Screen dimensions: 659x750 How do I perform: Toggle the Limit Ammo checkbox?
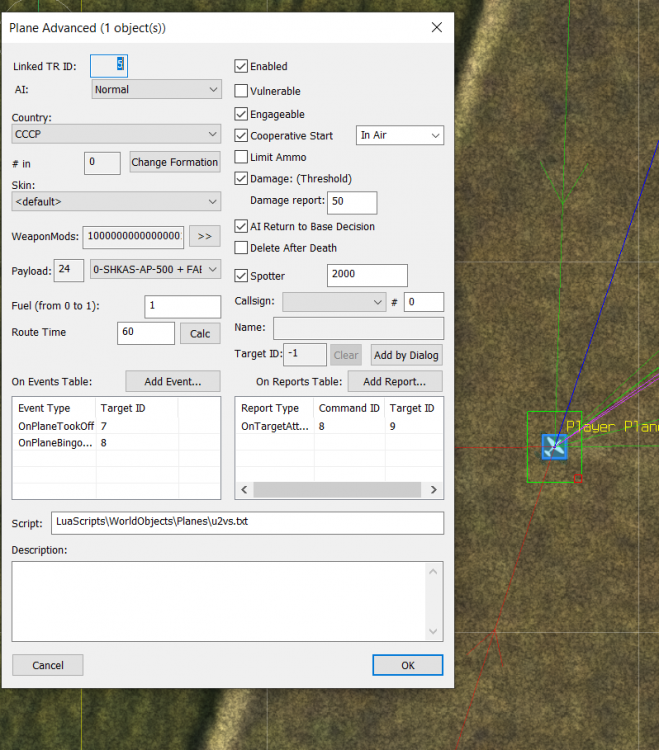pyautogui.click(x=241, y=157)
